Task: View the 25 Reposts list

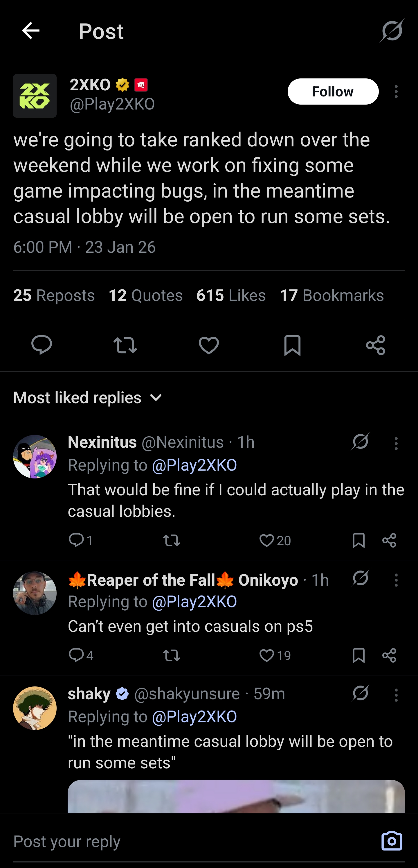Action: point(54,295)
